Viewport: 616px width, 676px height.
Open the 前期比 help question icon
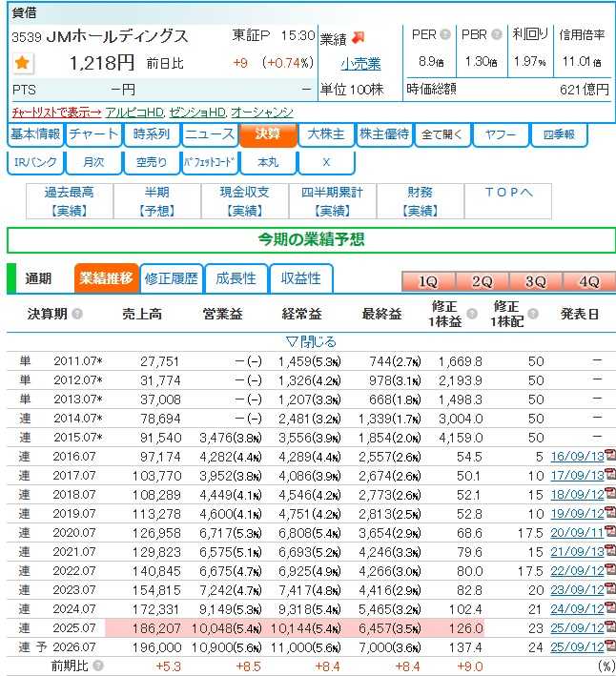pos(98,666)
